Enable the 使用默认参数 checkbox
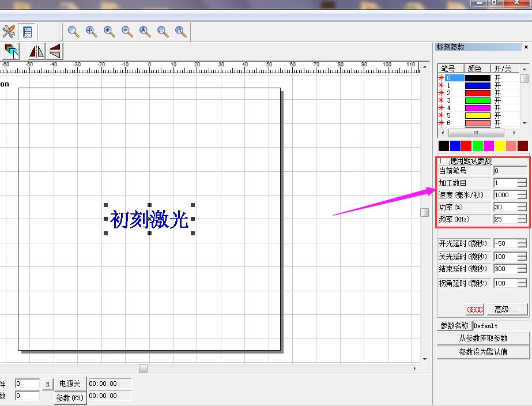 [x=441, y=161]
